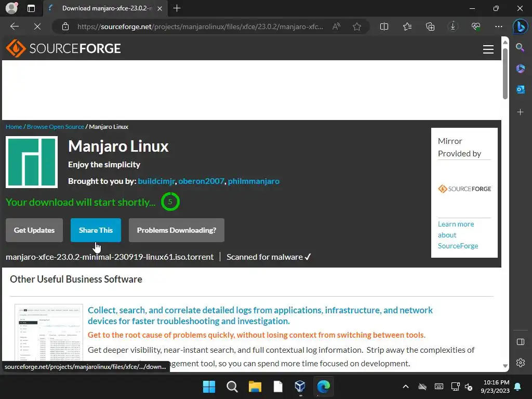Add this page to favorites star
The width and height of the screenshot is (532, 399).
pos(356,26)
